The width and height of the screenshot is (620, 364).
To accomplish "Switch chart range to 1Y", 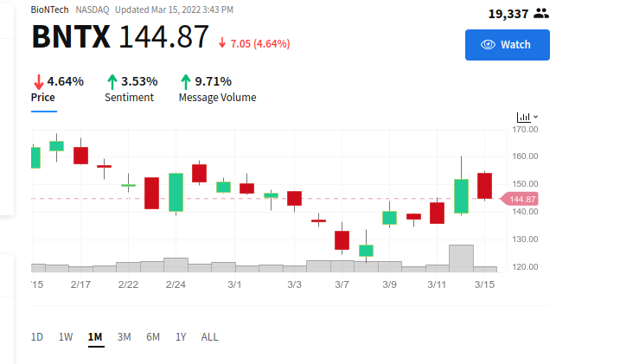I will (181, 336).
